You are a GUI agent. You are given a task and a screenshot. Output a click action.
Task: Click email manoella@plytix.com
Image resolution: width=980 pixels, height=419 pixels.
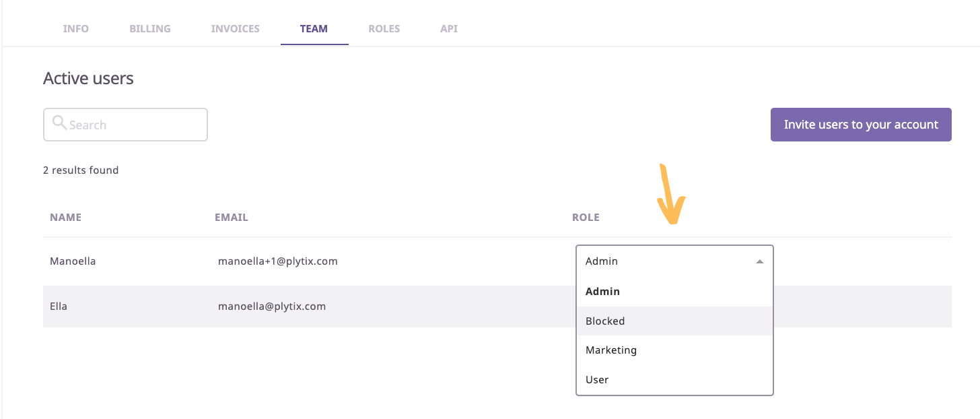tap(272, 307)
